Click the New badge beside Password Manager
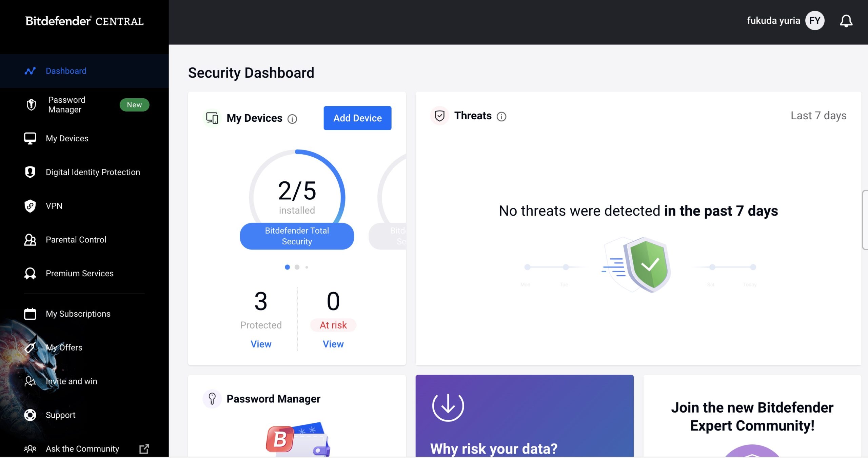This screenshot has height=458, width=868. 134,105
